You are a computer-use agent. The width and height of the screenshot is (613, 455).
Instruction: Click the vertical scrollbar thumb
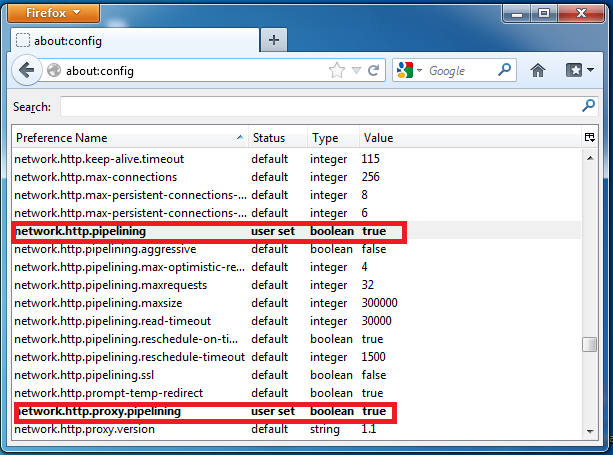pos(591,345)
